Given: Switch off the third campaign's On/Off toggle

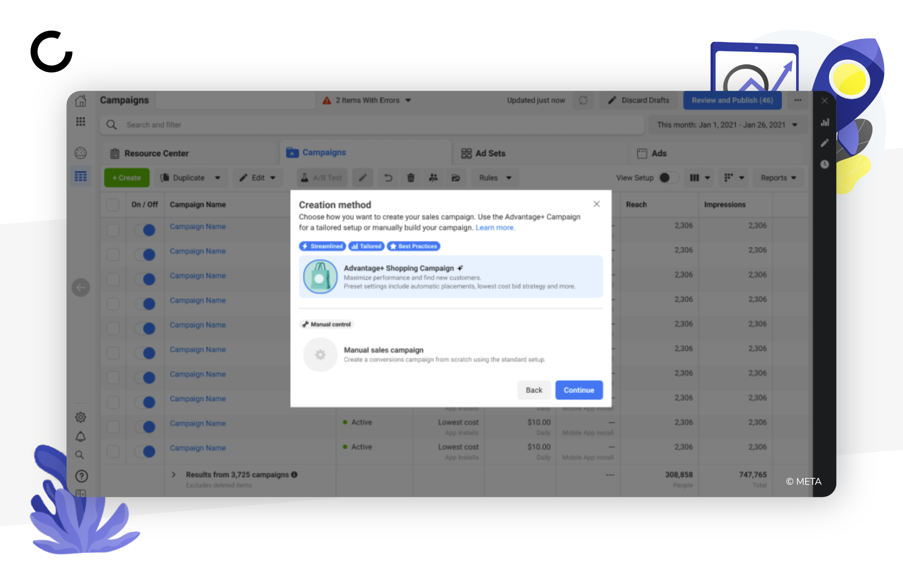Looking at the screenshot, I should coord(145,279).
